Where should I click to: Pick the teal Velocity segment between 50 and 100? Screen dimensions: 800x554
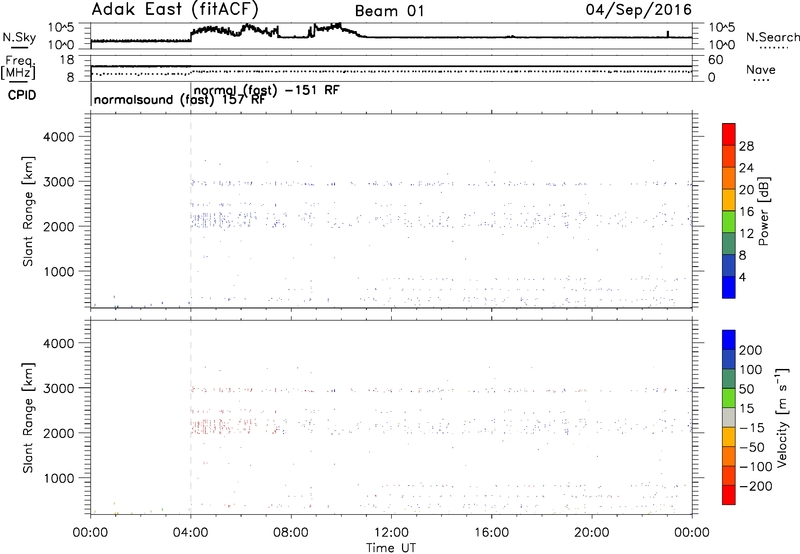tap(729, 379)
